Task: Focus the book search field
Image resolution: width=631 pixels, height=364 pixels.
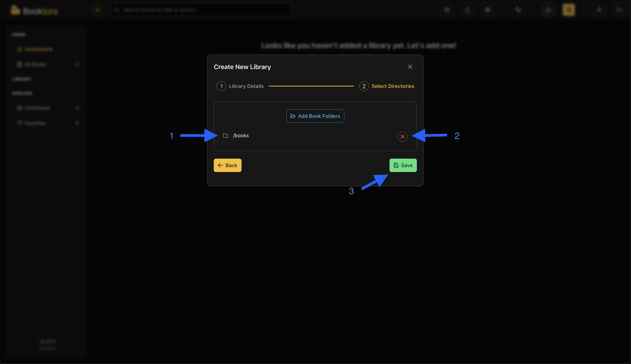Action: 202,10
